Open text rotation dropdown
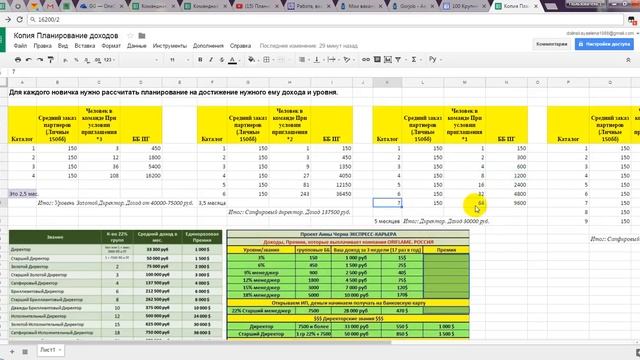Image resolution: width=640 pixels, height=360 pixels. (348, 60)
